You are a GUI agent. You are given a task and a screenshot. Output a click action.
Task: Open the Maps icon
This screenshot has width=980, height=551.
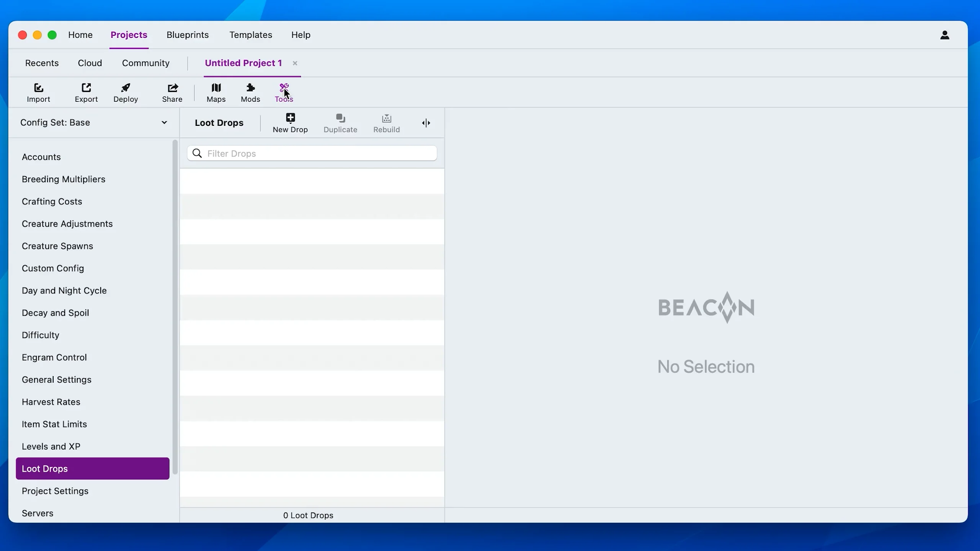point(216,88)
